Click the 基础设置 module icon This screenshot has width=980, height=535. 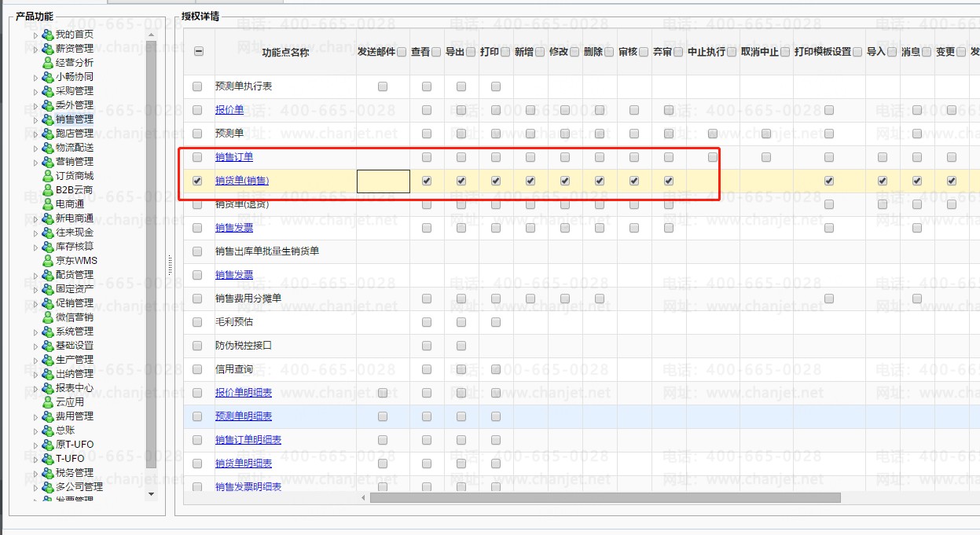tap(48, 346)
